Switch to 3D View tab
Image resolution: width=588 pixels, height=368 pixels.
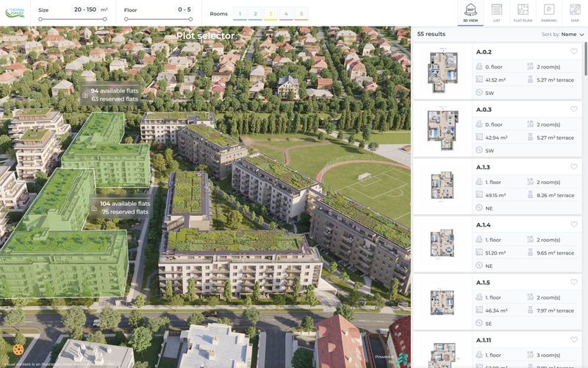click(470, 13)
